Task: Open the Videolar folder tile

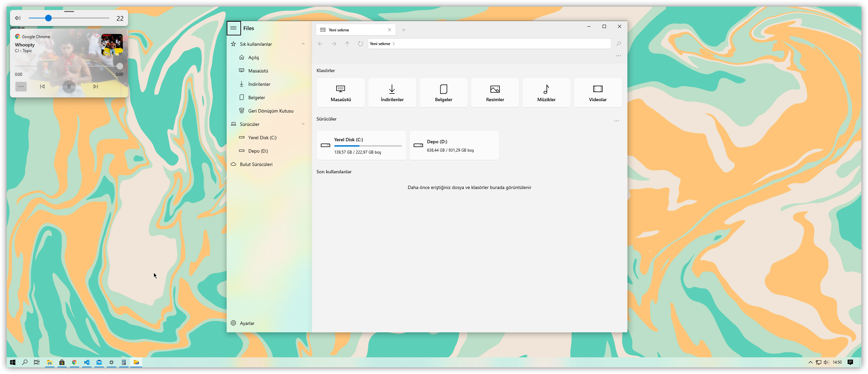Action: click(x=598, y=92)
